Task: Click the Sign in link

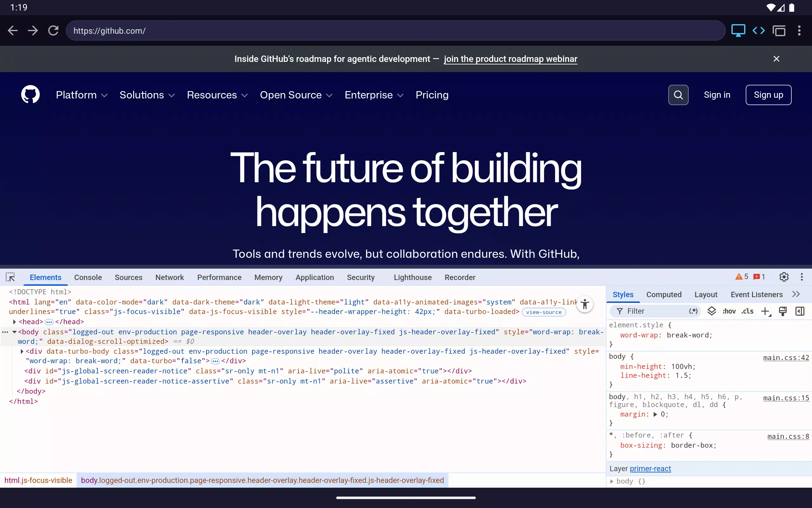Action: (717, 95)
